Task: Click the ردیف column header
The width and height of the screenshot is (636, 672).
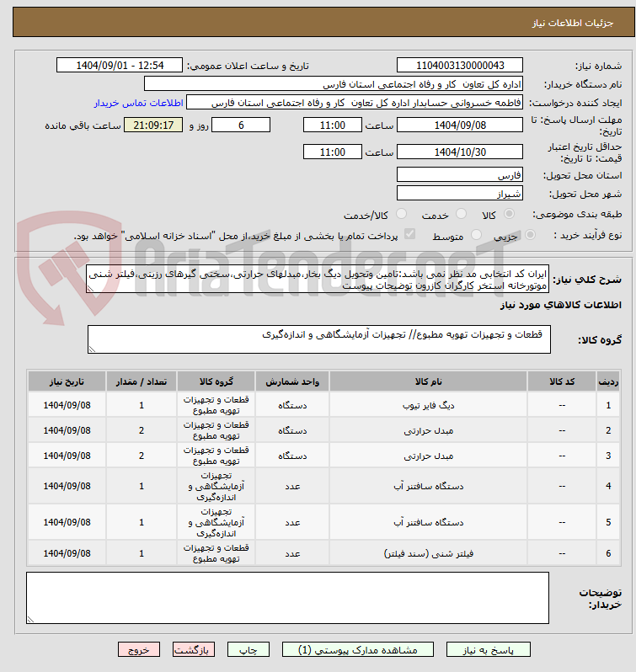Action: [x=608, y=381]
